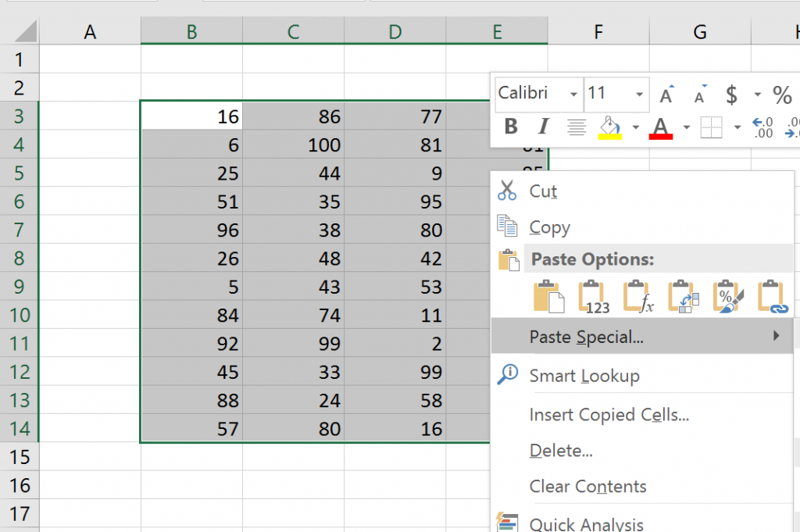Expand the borders dropdown arrow
This screenshot has height=532, width=800.
[737, 127]
